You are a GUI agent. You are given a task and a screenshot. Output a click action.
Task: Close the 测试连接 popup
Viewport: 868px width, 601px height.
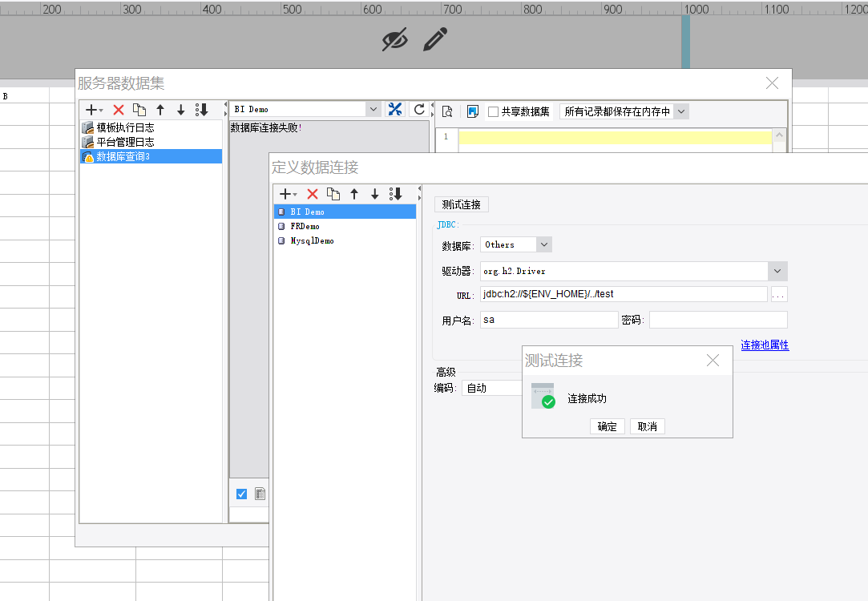[713, 361]
